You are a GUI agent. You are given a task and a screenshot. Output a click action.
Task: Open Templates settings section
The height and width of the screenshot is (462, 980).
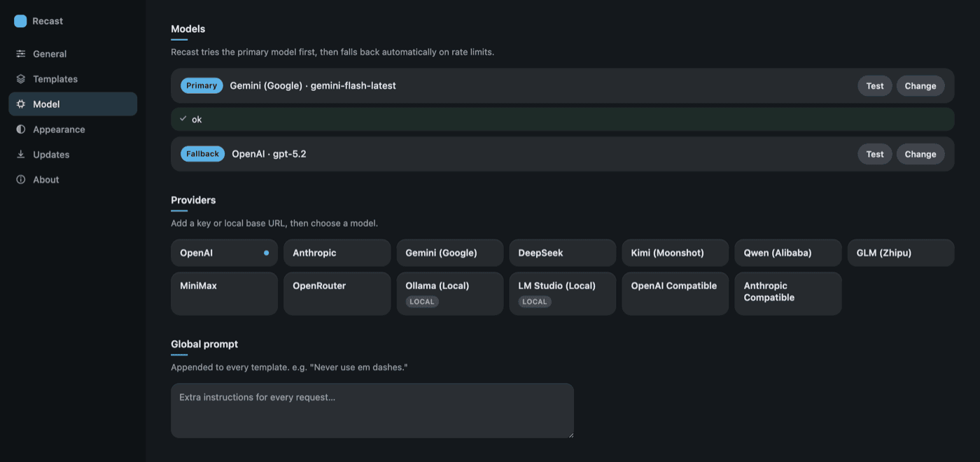click(x=73, y=79)
